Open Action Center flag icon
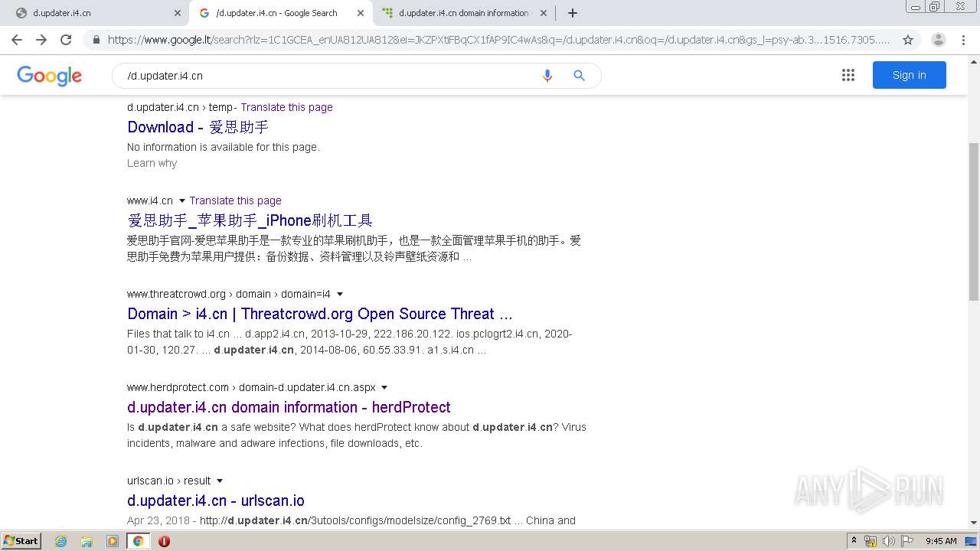Viewport: 980px width, 551px height. pyautogui.click(x=906, y=541)
